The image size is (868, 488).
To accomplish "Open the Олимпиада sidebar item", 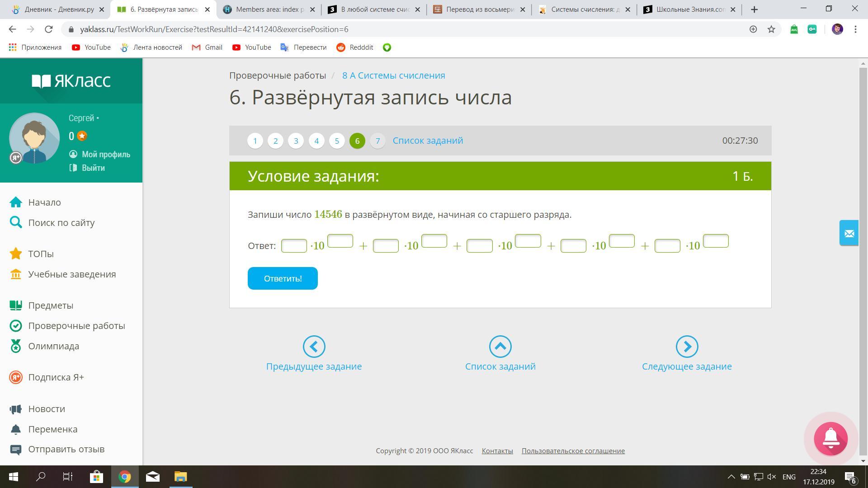I will [53, 346].
